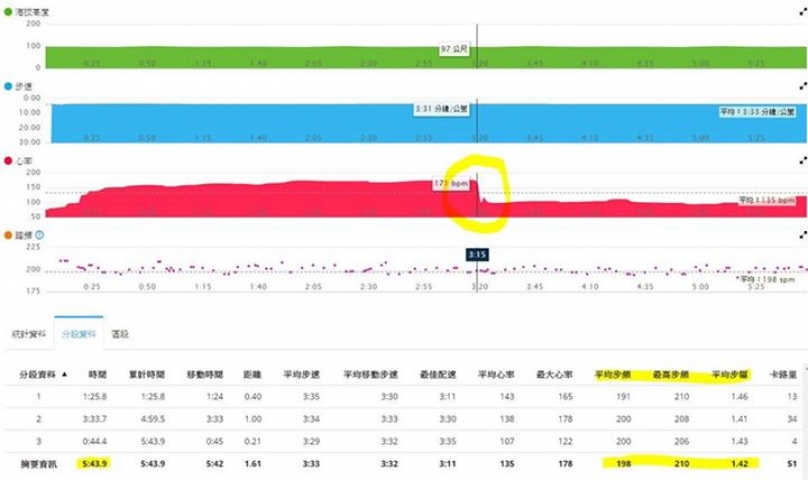Click lap 1 distance value 0.40
This screenshot has width=808, height=480.
[x=252, y=396]
